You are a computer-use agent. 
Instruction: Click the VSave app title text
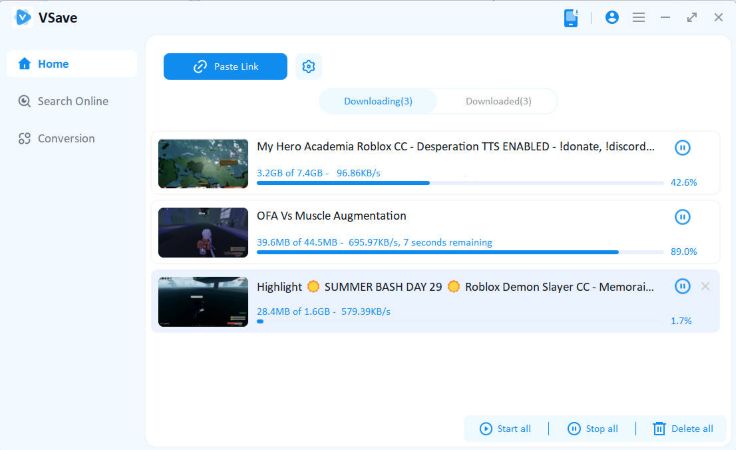[58, 18]
